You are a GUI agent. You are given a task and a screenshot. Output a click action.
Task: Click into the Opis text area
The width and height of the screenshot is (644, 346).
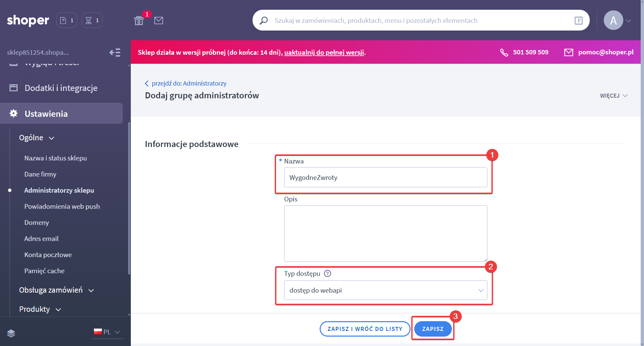(x=385, y=233)
